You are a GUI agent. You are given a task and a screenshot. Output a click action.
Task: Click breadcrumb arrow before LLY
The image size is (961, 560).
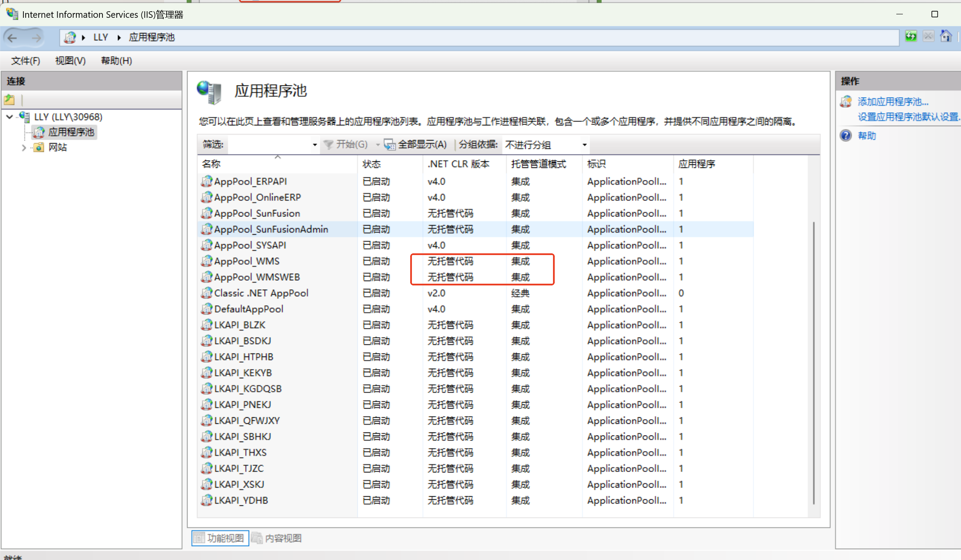(83, 38)
